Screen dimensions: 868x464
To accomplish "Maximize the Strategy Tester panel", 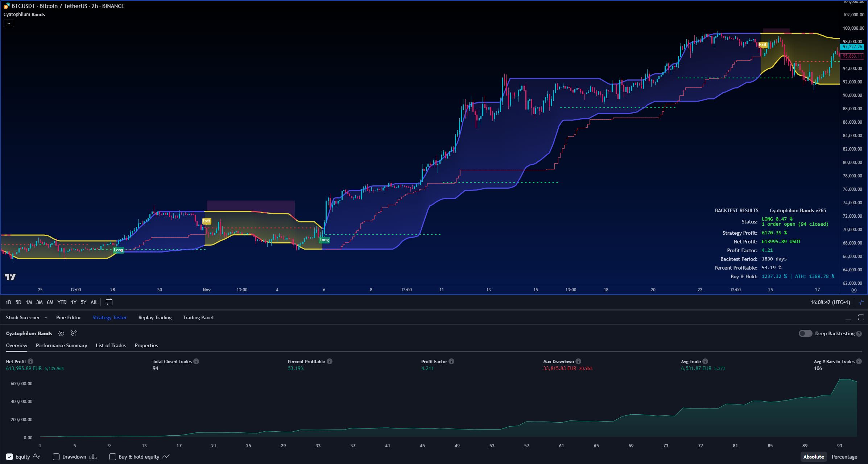I will click(x=861, y=318).
